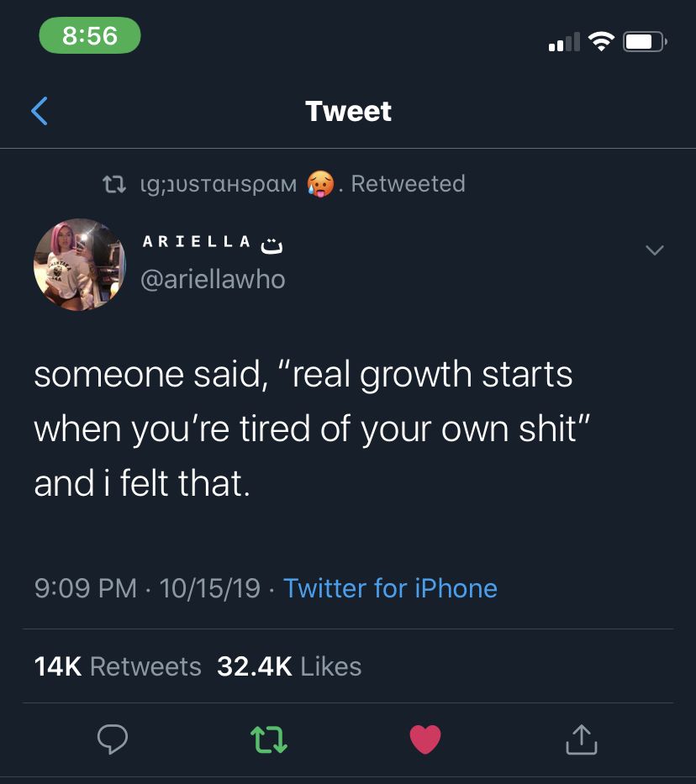View the 14K Retweets list
Viewport: 696px width, 784px height.
(118, 666)
